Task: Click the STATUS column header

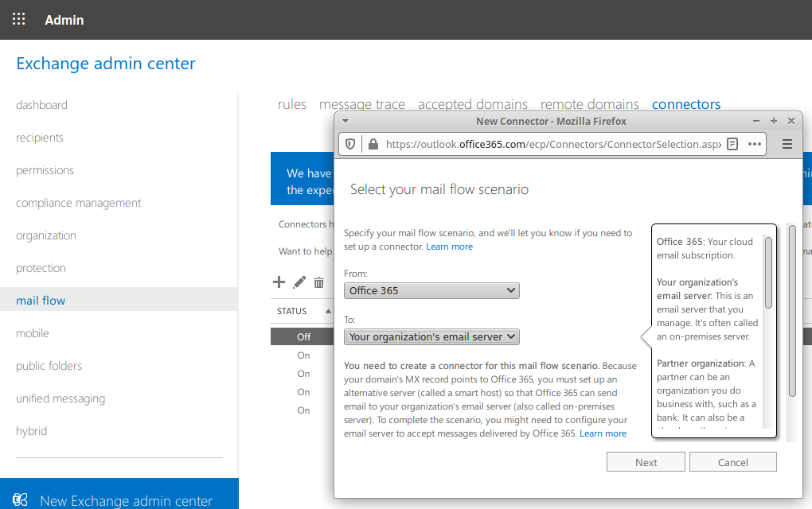Action: [x=291, y=311]
